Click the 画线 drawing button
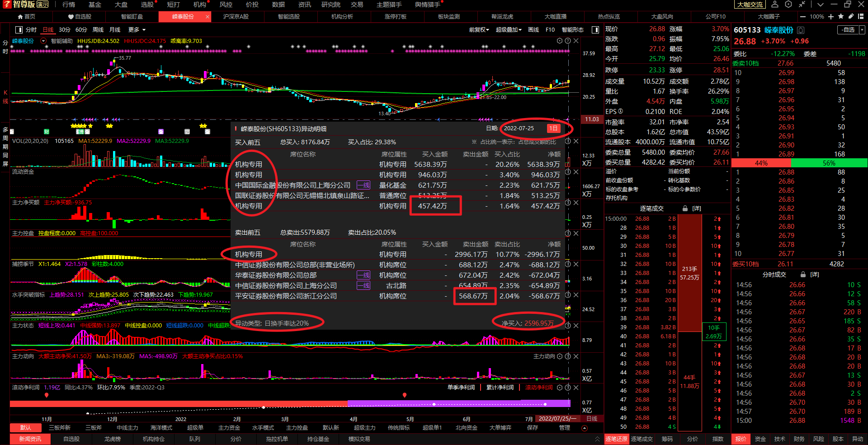This screenshot has width=868, height=445. 533,30
